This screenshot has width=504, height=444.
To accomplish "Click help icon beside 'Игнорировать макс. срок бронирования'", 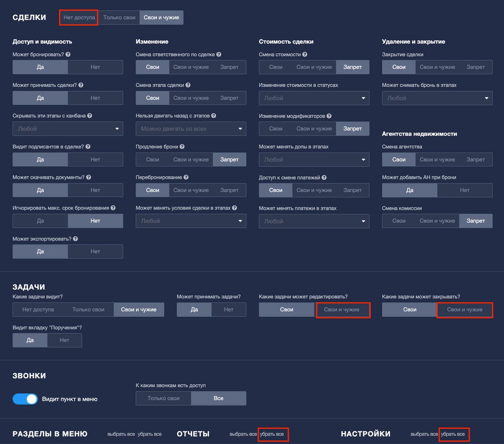I will pos(113,208).
